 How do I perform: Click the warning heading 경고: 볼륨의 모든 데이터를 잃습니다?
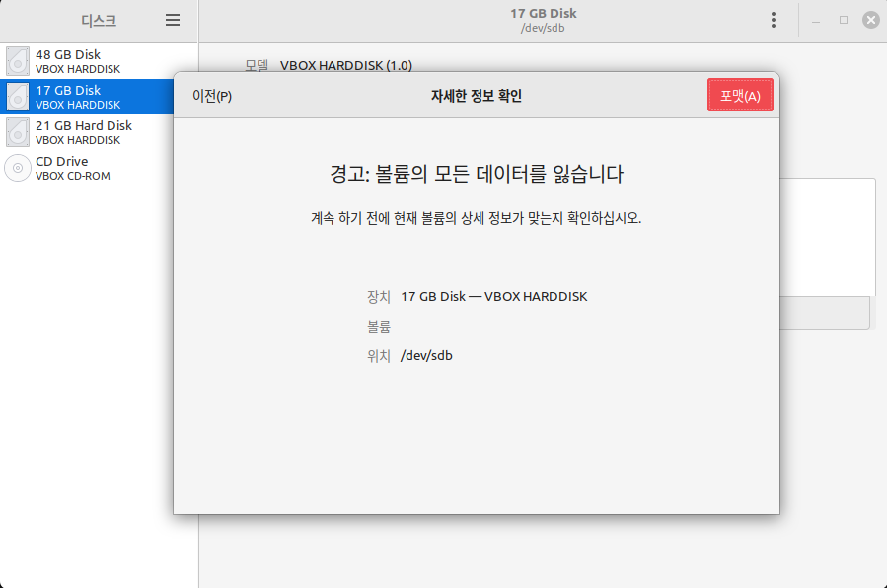point(477,174)
